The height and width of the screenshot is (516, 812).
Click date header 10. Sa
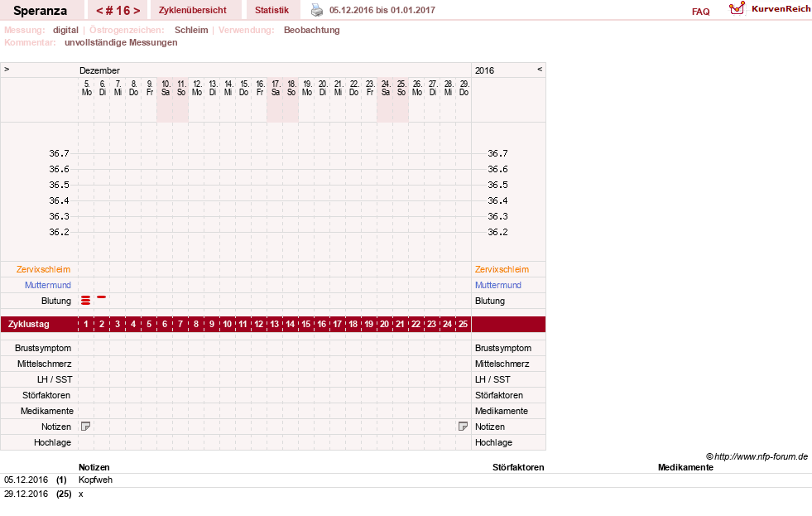pos(166,88)
